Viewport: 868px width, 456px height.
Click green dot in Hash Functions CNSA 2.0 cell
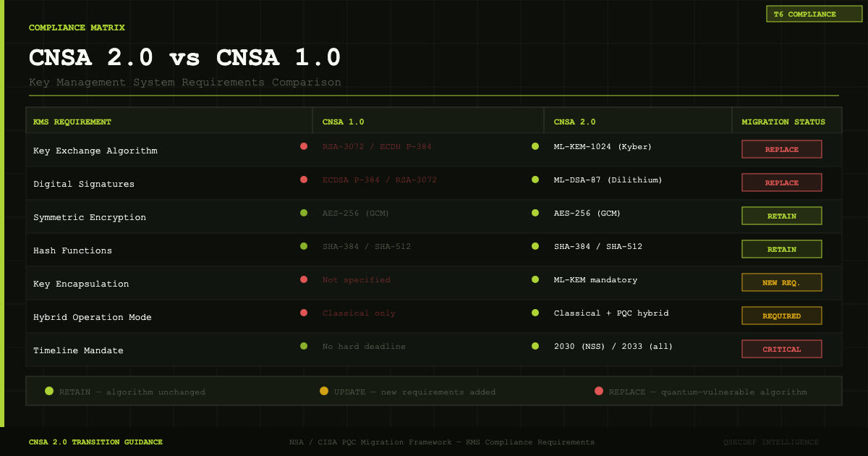(x=535, y=246)
